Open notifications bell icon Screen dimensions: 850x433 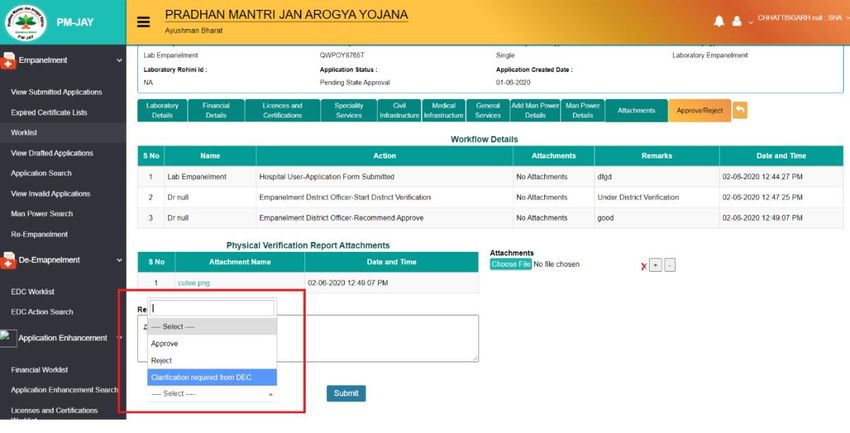[x=719, y=21]
